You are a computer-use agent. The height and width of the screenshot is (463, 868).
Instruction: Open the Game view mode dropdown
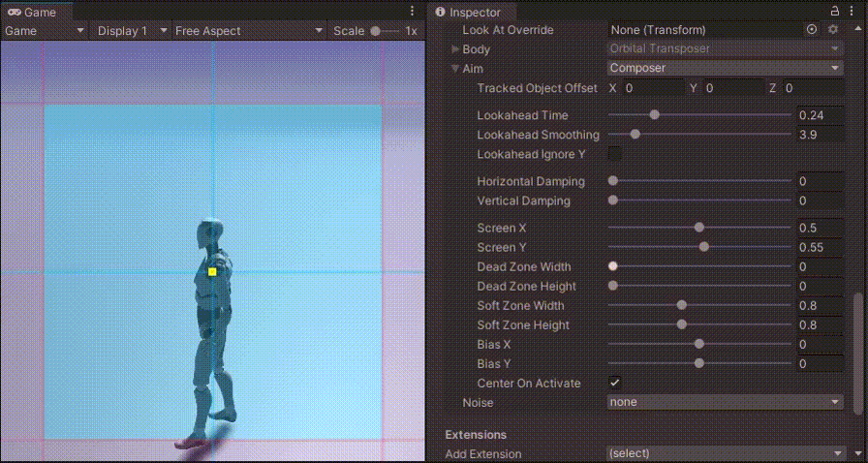pyautogui.click(x=45, y=31)
